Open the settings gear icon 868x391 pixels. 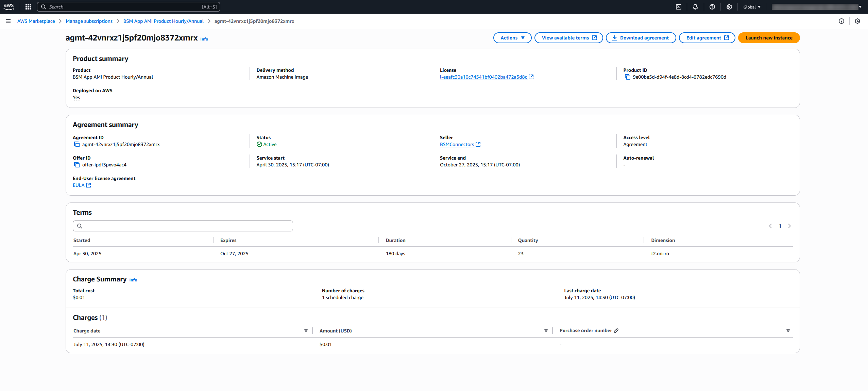(x=729, y=7)
